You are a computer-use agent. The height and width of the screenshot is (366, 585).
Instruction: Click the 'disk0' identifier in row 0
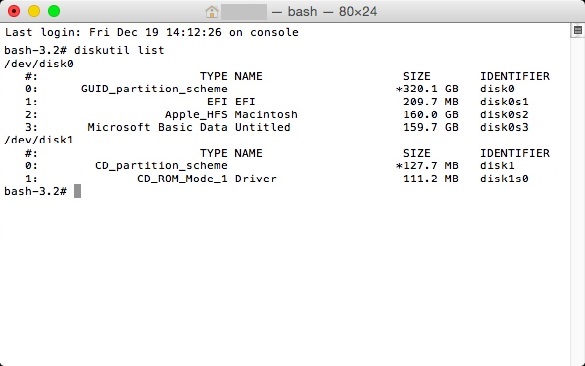[497, 89]
